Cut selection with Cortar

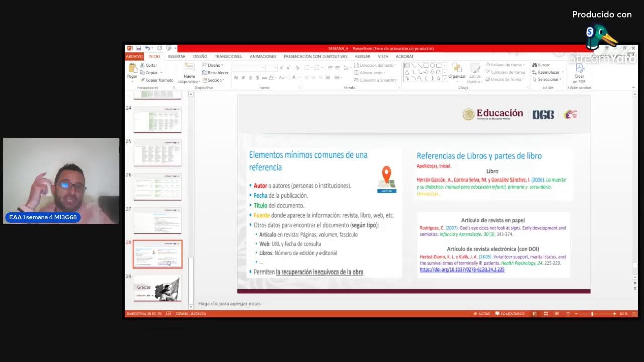149,65
